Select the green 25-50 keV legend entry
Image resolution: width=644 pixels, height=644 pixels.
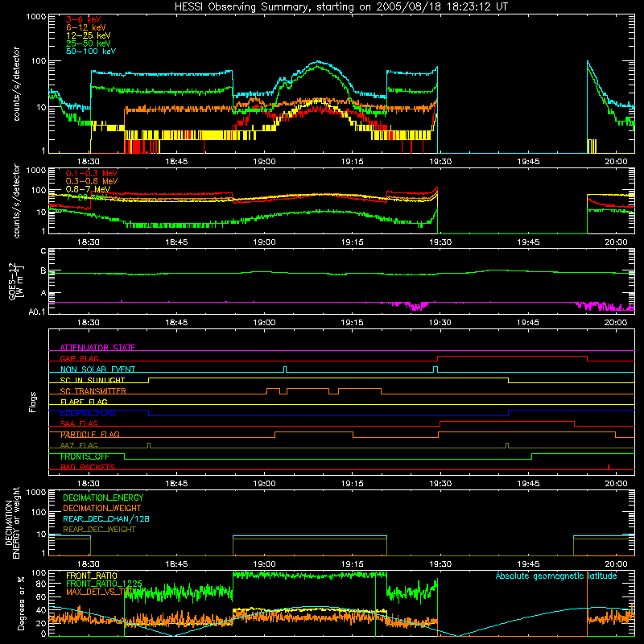pyautogui.click(x=89, y=43)
